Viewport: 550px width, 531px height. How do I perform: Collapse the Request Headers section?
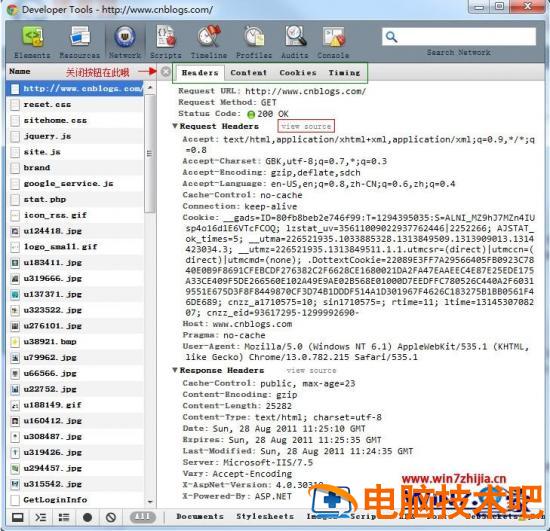point(175,126)
